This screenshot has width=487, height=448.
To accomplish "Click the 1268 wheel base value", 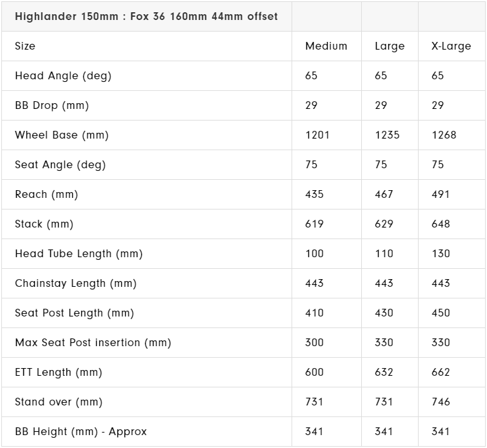I will (444, 135).
